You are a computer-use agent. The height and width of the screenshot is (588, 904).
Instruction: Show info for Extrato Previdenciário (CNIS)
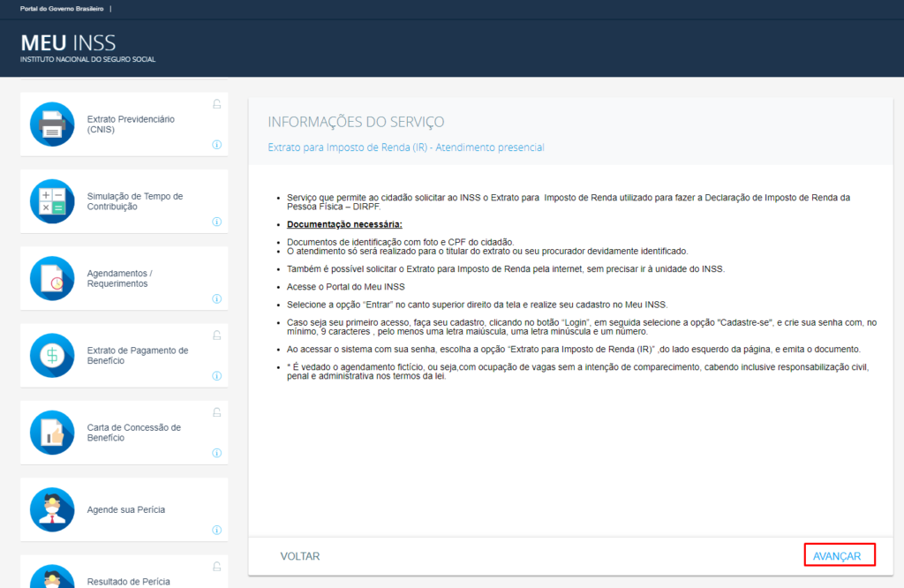tap(217, 145)
